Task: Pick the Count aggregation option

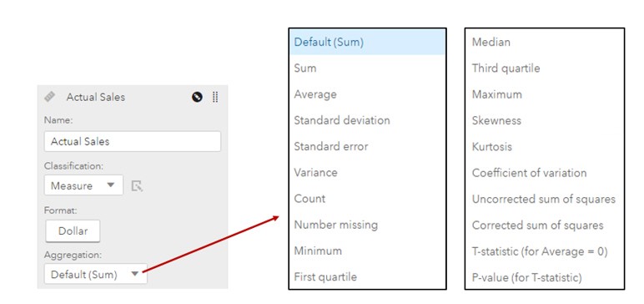Action: coord(309,199)
